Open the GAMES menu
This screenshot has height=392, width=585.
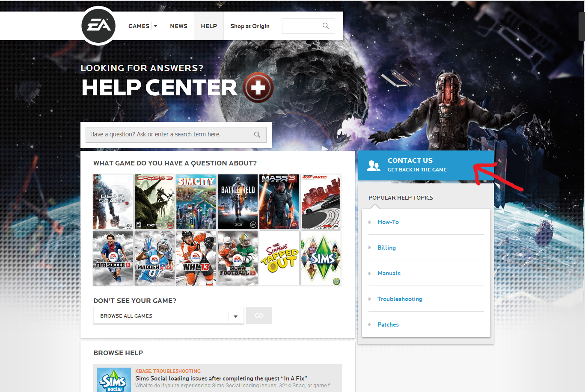point(139,26)
